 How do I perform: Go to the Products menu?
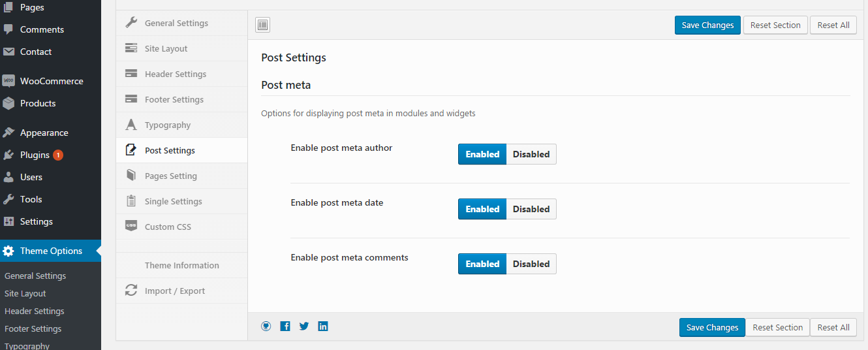[38, 103]
